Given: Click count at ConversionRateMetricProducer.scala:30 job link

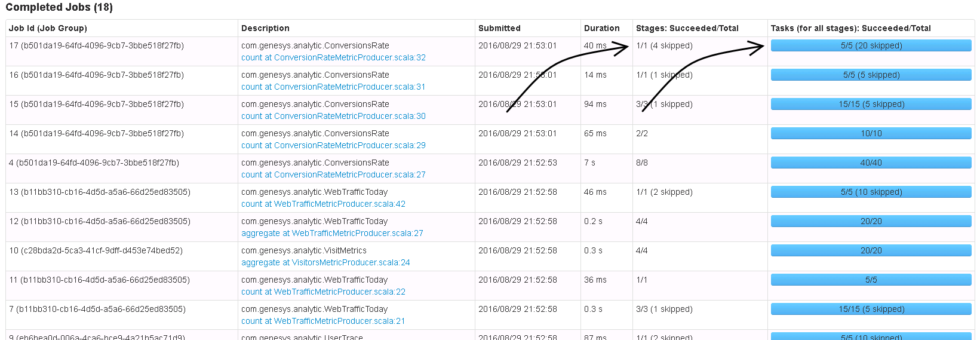Looking at the screenshot, I should pyautogui.click(x=333, y=116).
